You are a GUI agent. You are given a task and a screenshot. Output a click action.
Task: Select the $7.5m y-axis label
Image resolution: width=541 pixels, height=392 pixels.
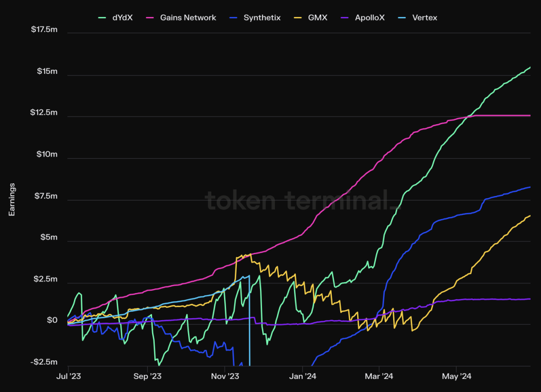pos(45,196)
